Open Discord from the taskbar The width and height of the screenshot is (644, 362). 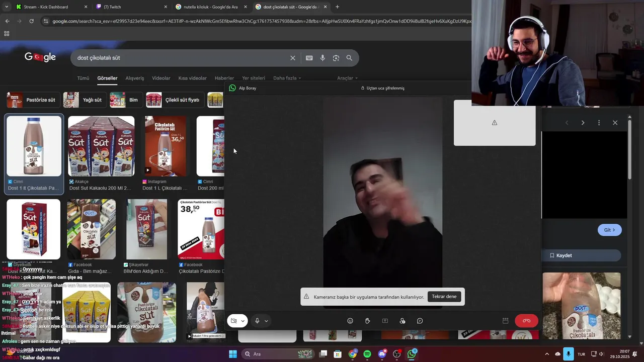point(382,354)
